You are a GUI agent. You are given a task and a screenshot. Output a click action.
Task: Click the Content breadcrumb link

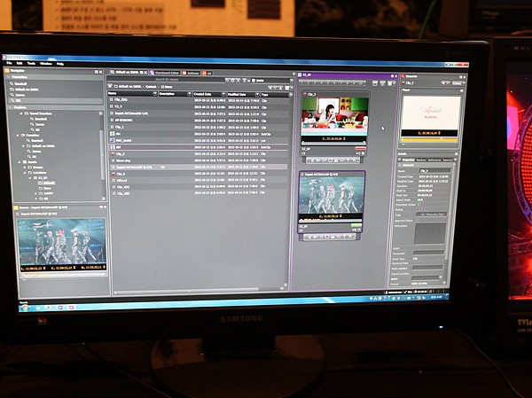151,87
